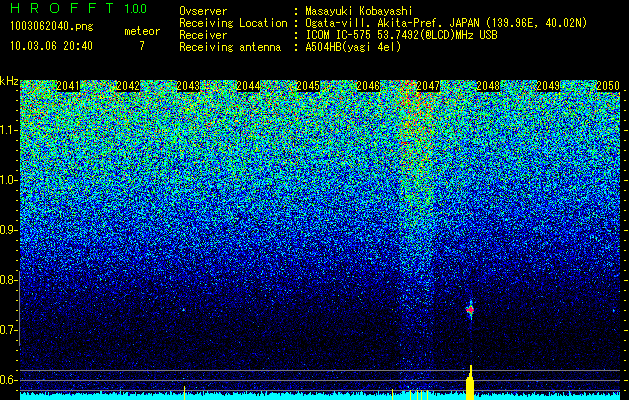The width and height of the screenshot is (629, 400).
Task: Click the receiver ICOM IC-575 frequency text
Action: coord(401,35)
